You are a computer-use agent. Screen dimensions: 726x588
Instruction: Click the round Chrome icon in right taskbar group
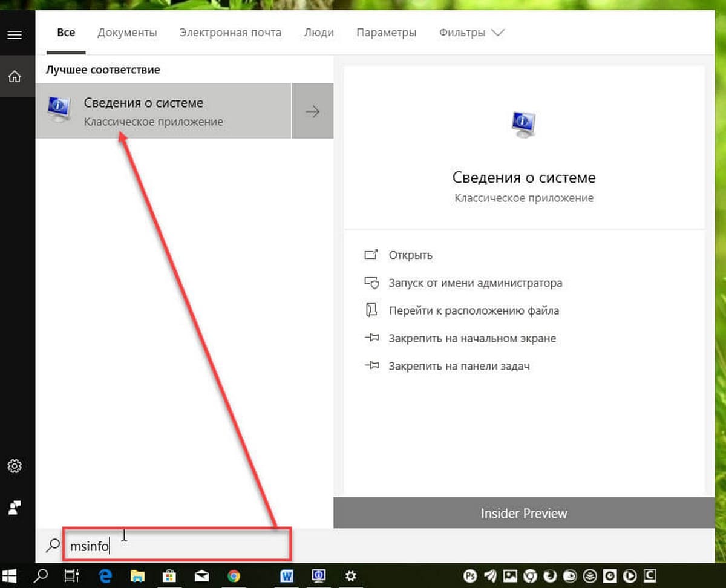pos(531,575)
